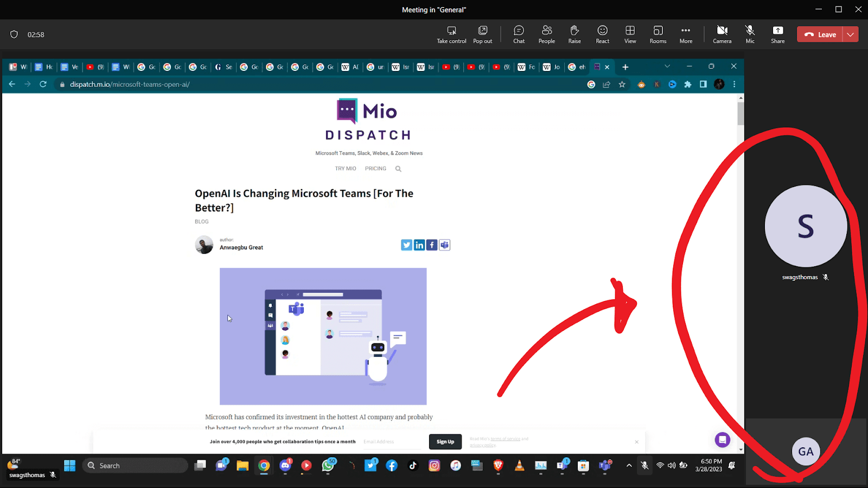The height and width of the screenshot is (488, 868).
Task: Share the article to Microsoft Teams
Action: pyautogui.click(x=445, y=245)
